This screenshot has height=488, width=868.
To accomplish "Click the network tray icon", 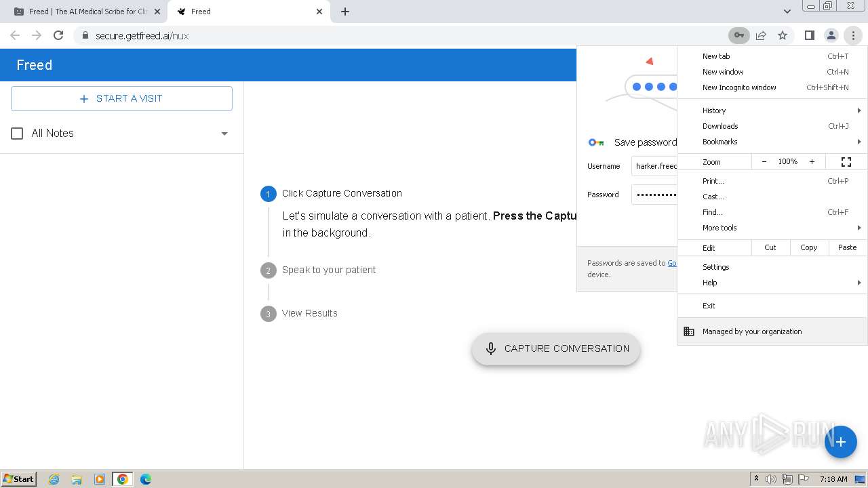I will click(x=787, y=479).
